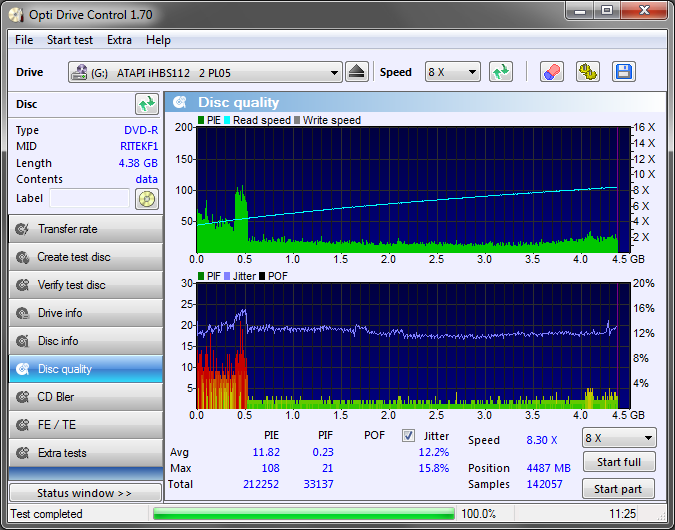Click the purple Jitter legend swatch
The width and height of the screenshot is (675, 530).
[227, 276]
